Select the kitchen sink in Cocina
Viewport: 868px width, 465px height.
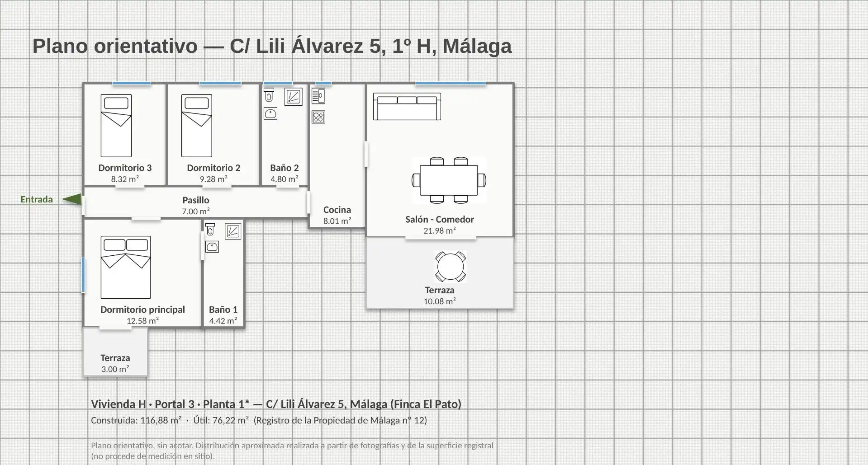pyautogui.click(x=318, y=96)
